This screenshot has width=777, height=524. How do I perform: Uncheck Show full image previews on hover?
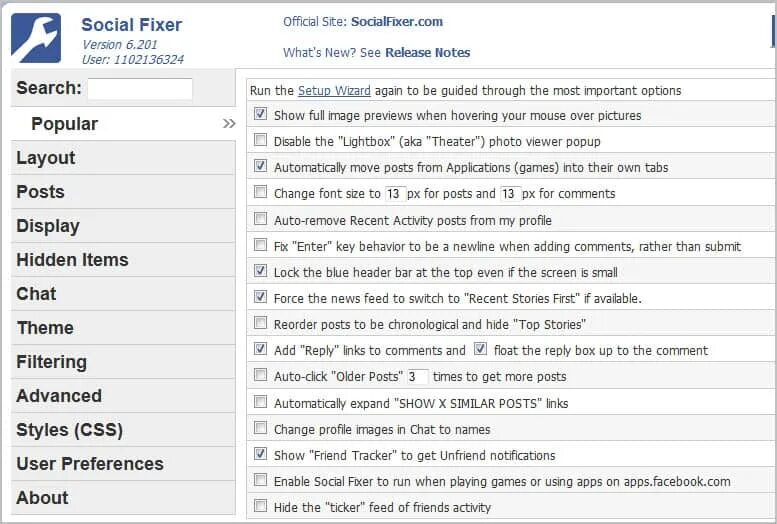(x=261, y=115)
